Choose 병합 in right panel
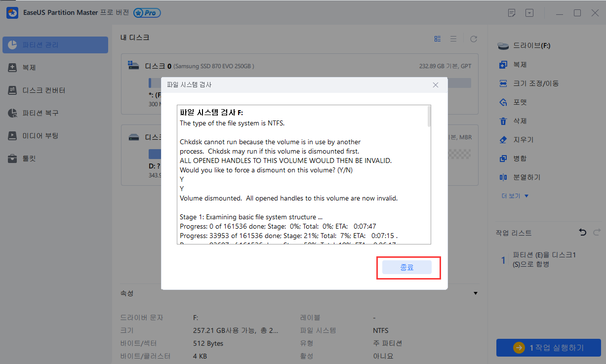Viewport: 606px width, 364px height. click(x=520, y=159)
